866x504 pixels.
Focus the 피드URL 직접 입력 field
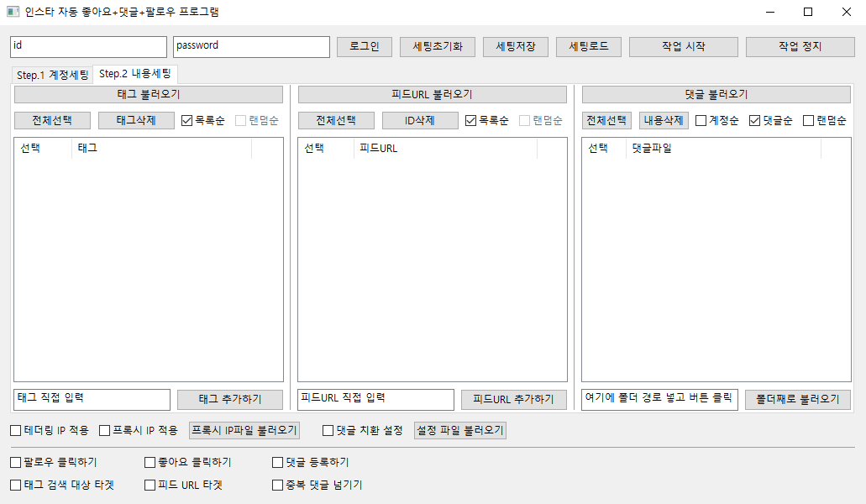[x=375, y=399]
